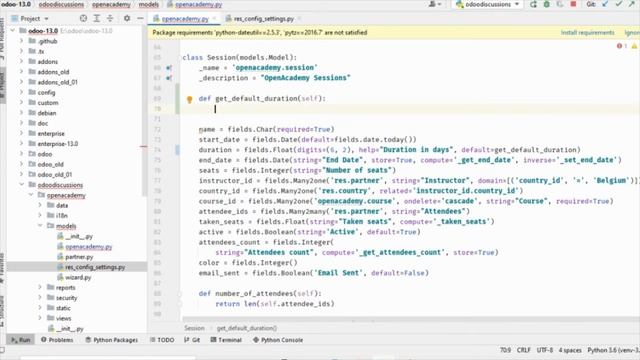The width and height of the screenshot is (640, 360).
Task: Click the get_default_duration() breadcrumb below the editor
Action: [247, 328]
